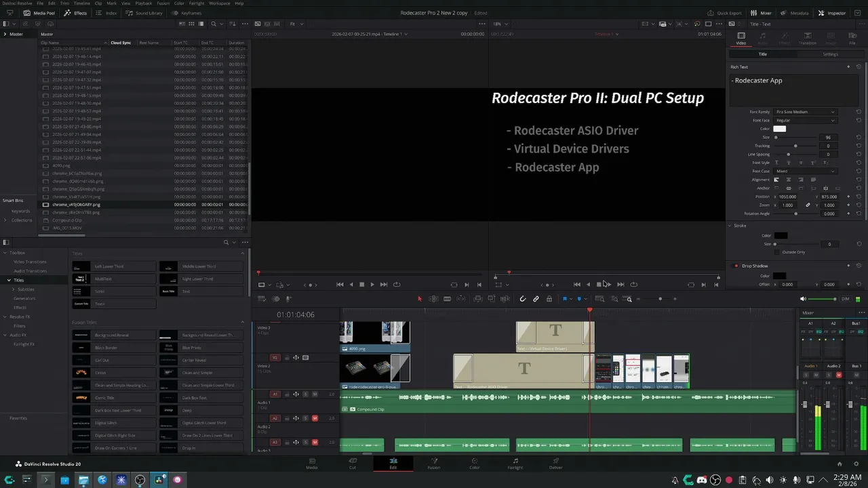The height and width of the screenshot is (488, 868).
Task: Enable loop playback in timeline viewer
Action: (x=634, y=285)
